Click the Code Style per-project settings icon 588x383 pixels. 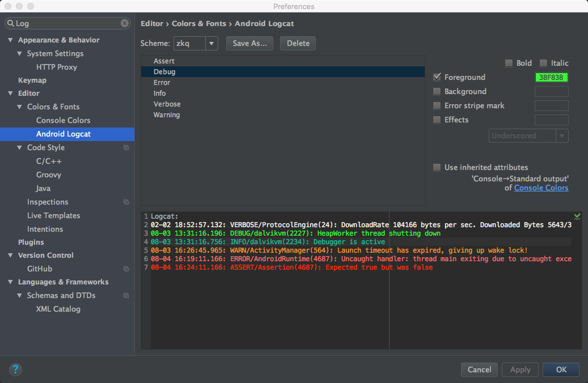[x=126, y=148]
